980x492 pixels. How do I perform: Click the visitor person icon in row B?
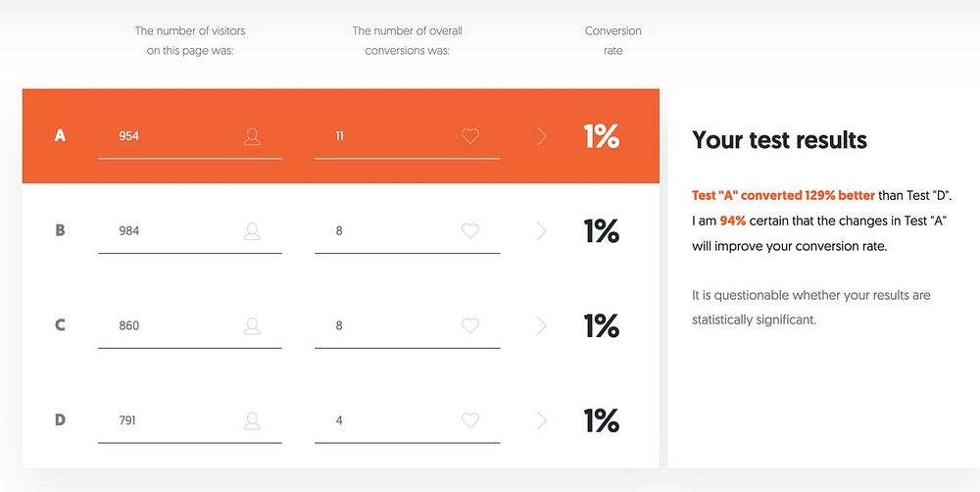tap(252, 231)
